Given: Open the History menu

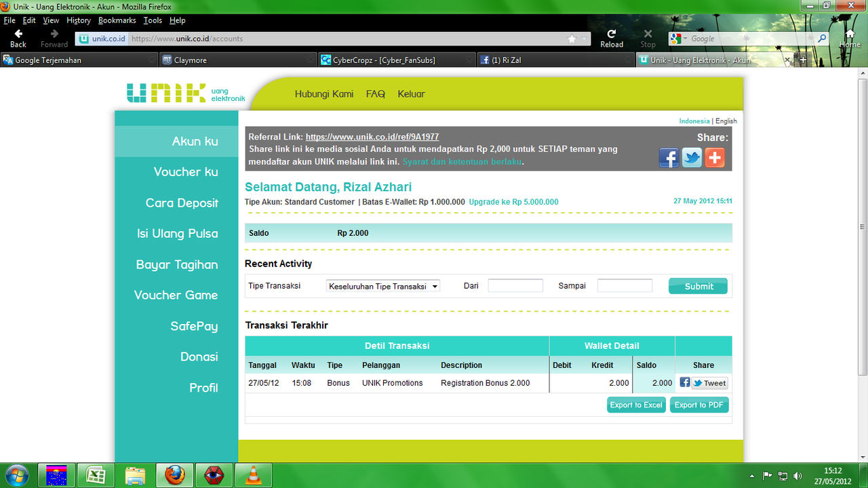Looking at the screenshot, I should click(x=79, y=20).
